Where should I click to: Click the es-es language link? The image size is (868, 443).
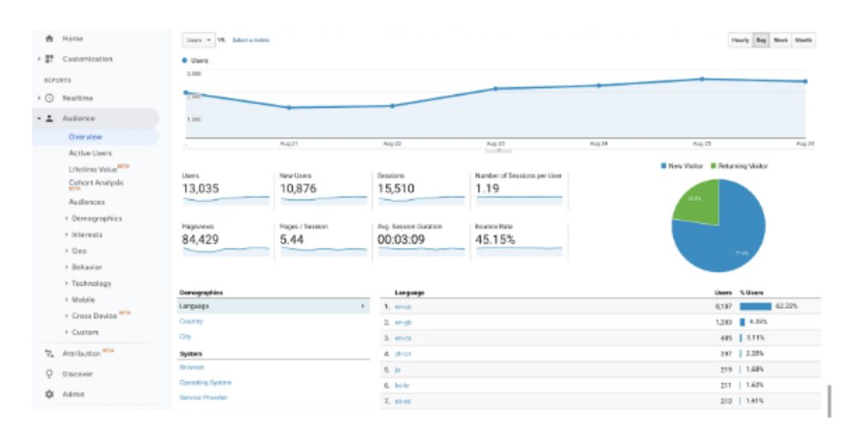(403, 401)
